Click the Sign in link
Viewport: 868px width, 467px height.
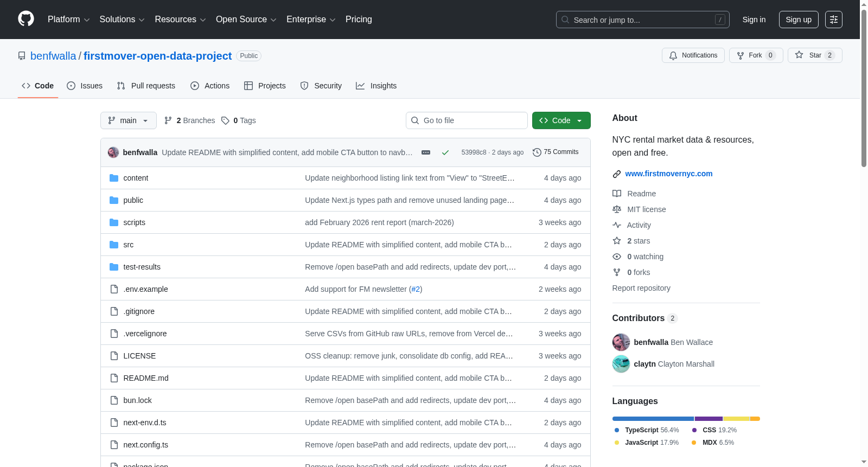(x=754, y=20)
